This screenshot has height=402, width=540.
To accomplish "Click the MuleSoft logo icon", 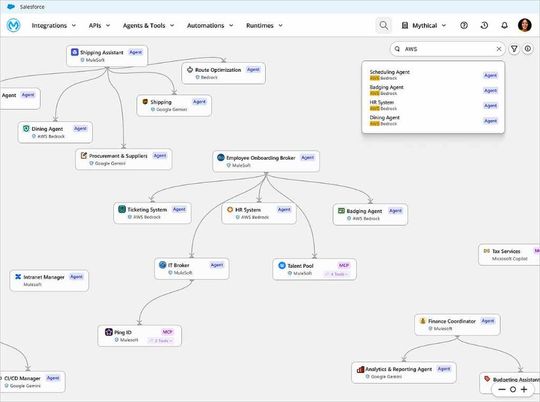I will tap(13, 25).
